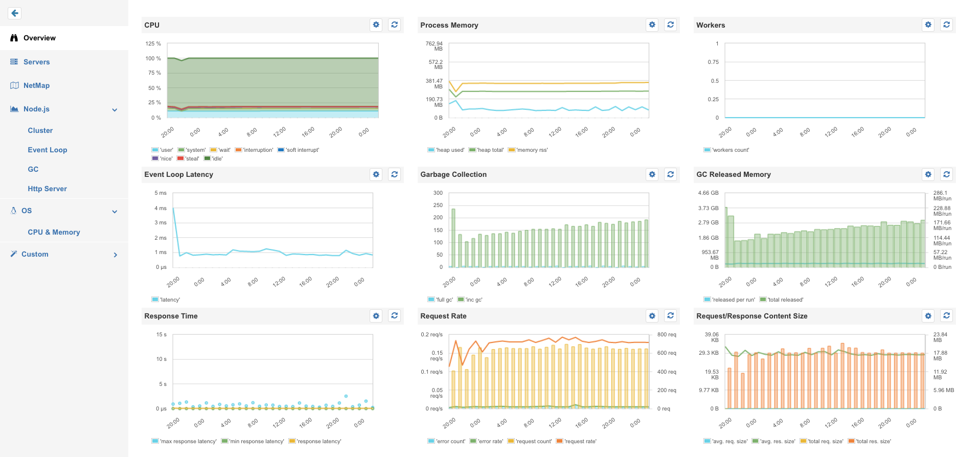
Task: Open settings for Response Time panel
Action: pos(376,316)
